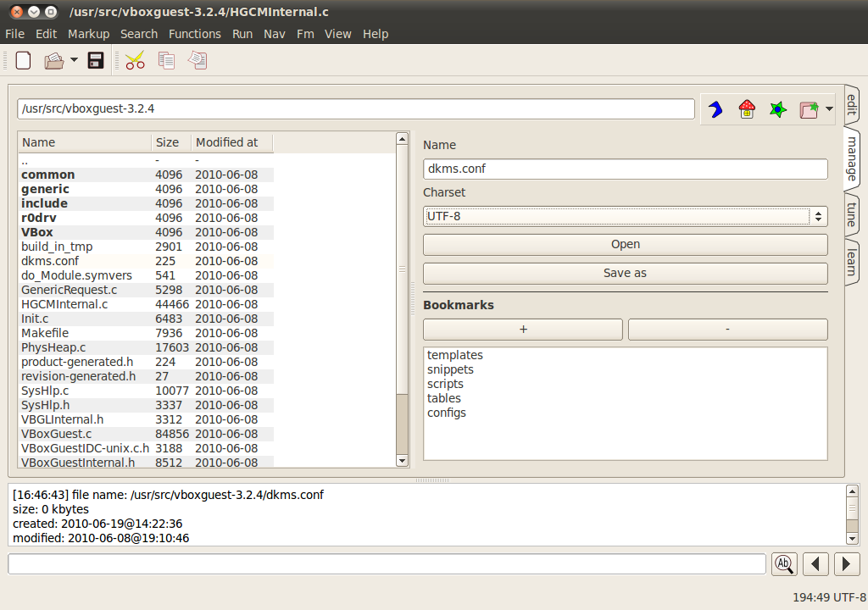
Task: Click file list scrollbar down arrow
Action: click(x=403, y=461)
